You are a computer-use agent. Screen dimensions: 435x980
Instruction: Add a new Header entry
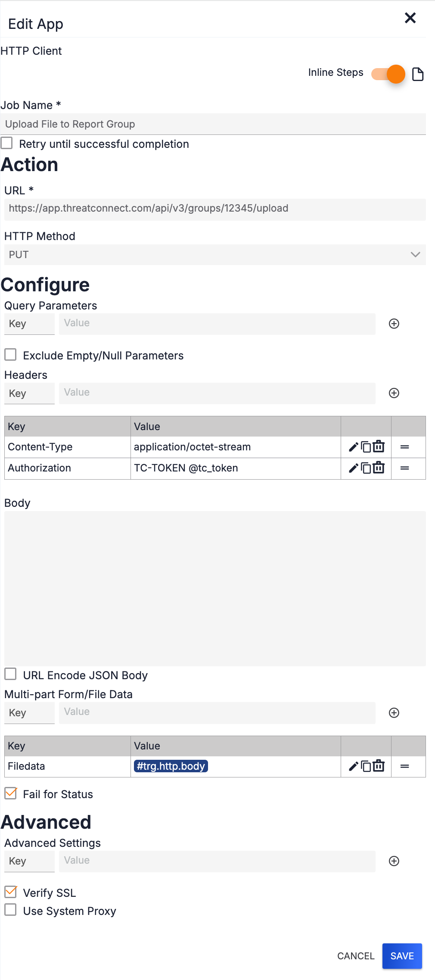(x=394, y=393)
